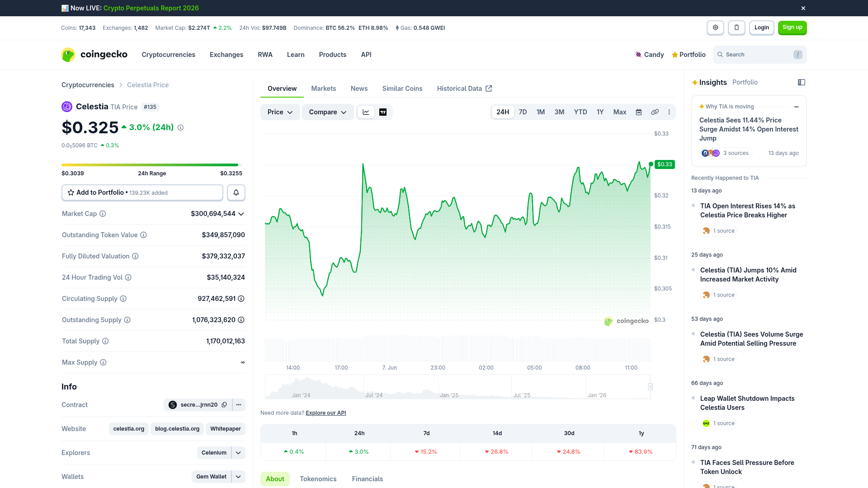This screenshot has width=868, height=488.
Task: Select Max chart range
Action: point(620,112)
